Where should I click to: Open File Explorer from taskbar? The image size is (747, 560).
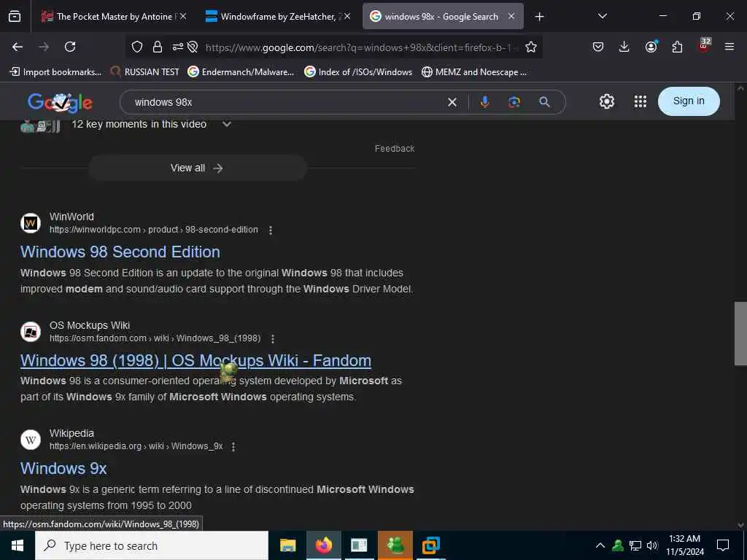tap(287, 545)
